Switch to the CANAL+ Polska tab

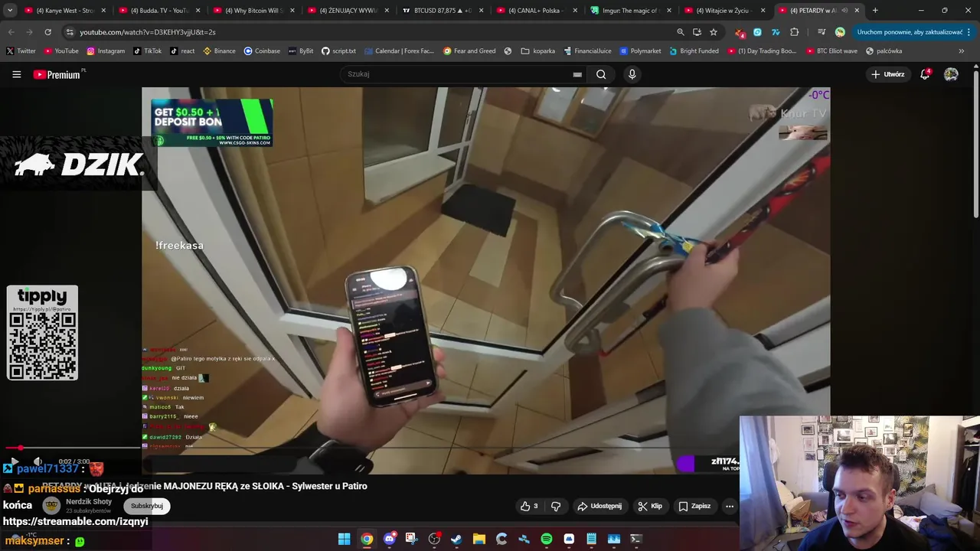coord(536,11)
